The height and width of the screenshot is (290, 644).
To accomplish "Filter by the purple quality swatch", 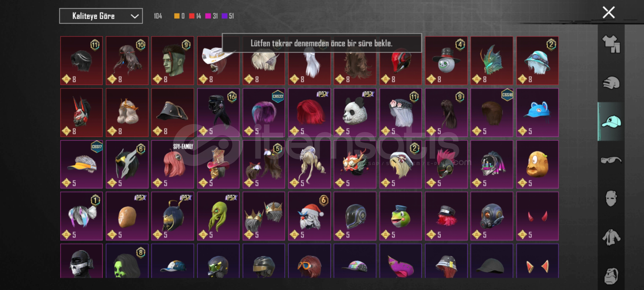I will pyautogui.click(x=224, y=16).
